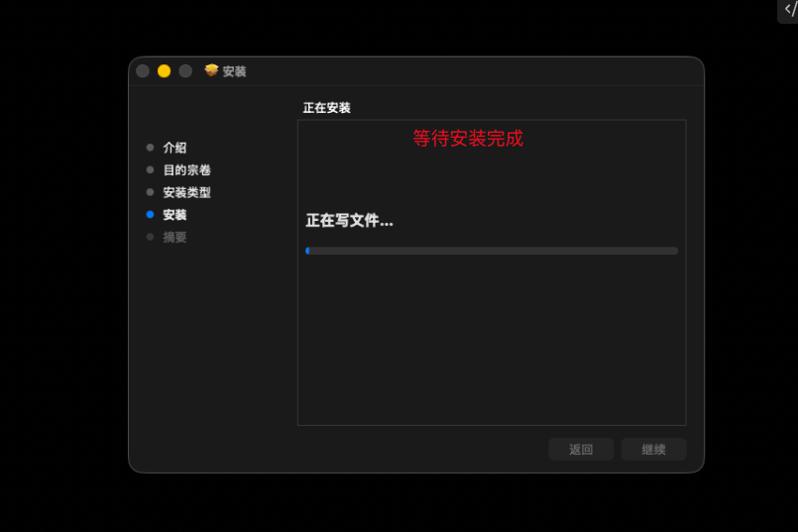This screenshot has width=798, height=532.
Task: Click the 继续 button
Action: [653, 450]
